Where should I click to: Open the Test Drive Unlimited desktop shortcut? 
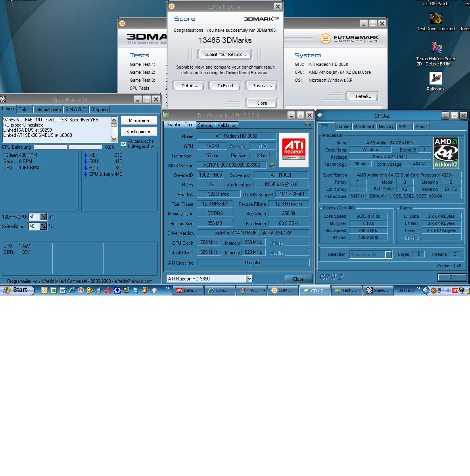[x=435, y=22]
